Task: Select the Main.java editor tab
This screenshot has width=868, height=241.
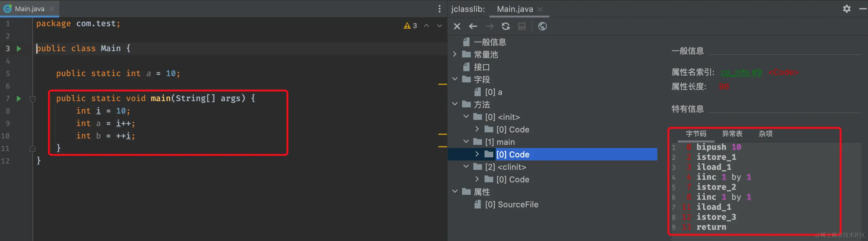Action: [29, 9]
